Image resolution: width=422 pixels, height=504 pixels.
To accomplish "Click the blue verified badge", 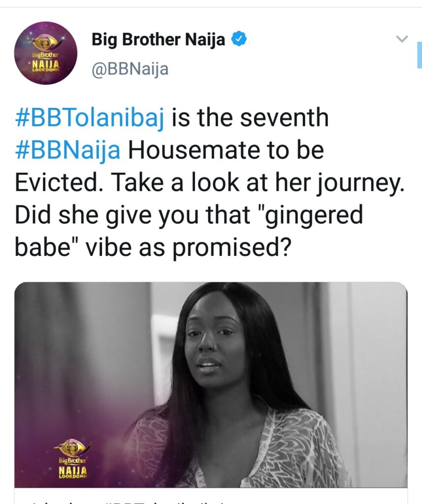I will click(239, 40).
